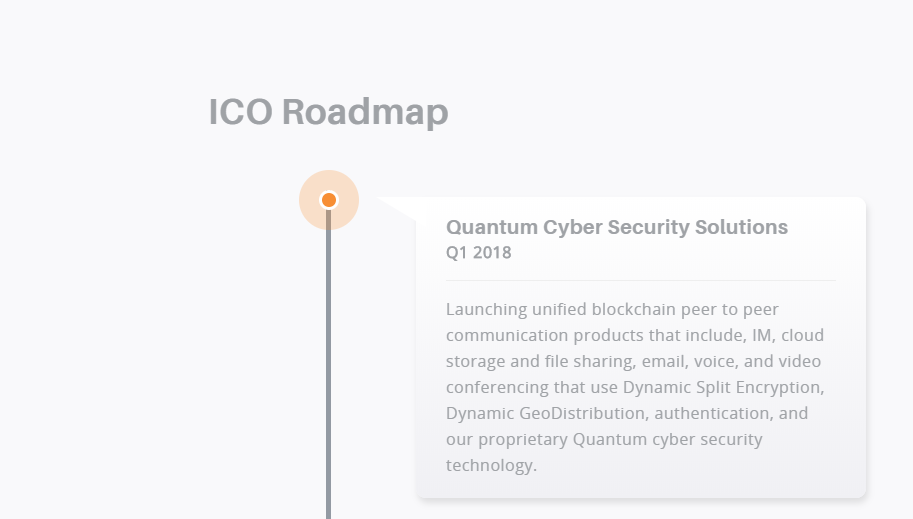Select the Quantum Cyber Security Solutions title
The image size is (913, 519).
pos(616,227)
